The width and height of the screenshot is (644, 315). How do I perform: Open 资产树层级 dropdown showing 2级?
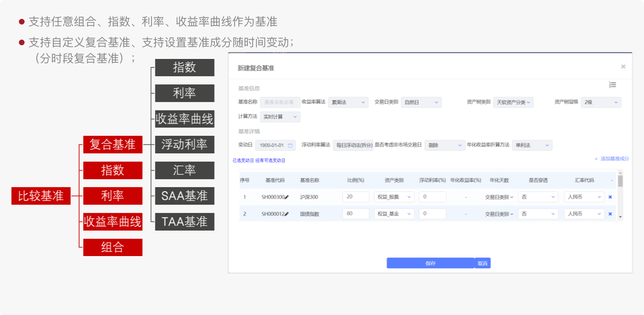click(x=601, y=102)
